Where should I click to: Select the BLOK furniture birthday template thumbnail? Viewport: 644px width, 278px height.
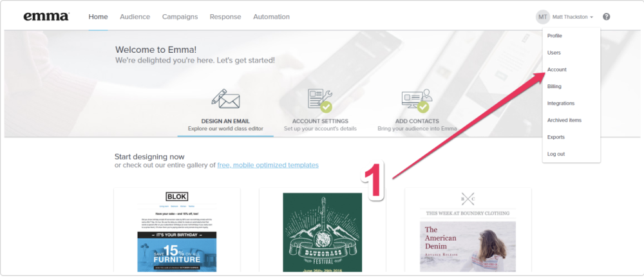[176, 232]
